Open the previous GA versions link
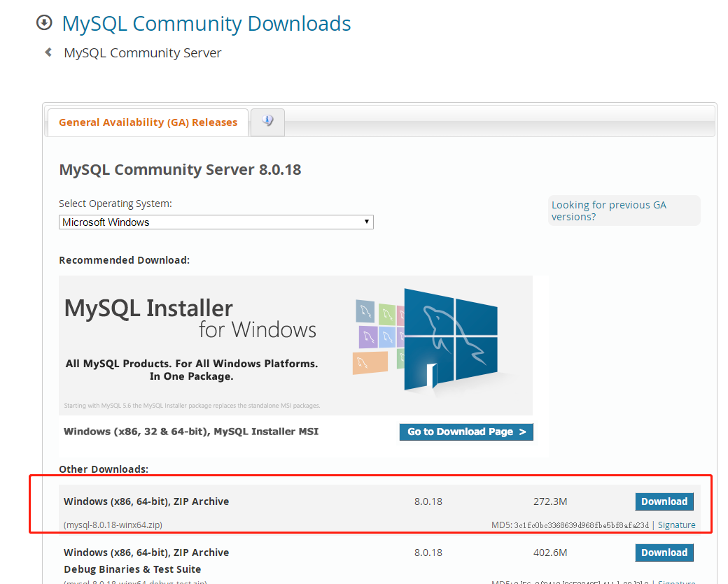This screenshot has height=584, width=728. click(608, 211)
